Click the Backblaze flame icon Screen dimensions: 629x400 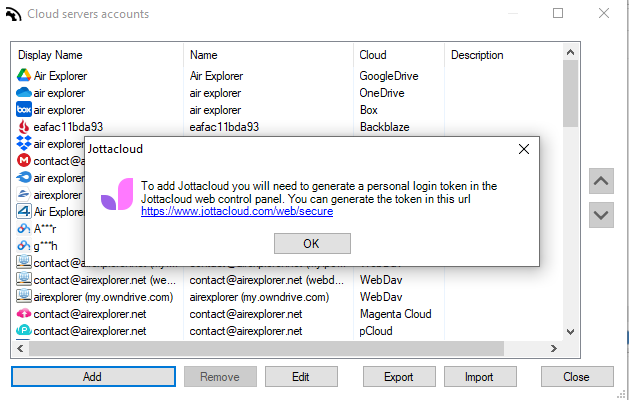[x=24, y=127]
